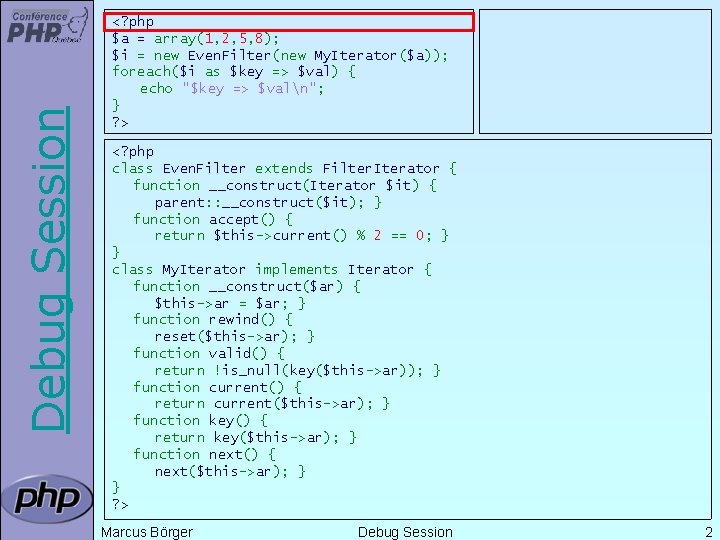Click the line "$i = new EvenFilter(new MyIterator($a));"
720x540 pixels.
[280, 56]
